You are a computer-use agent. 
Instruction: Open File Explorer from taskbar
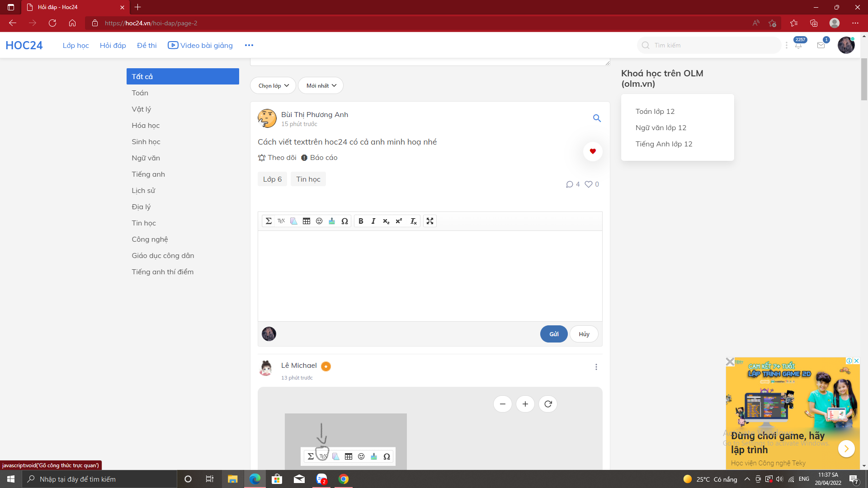(232, 479)
